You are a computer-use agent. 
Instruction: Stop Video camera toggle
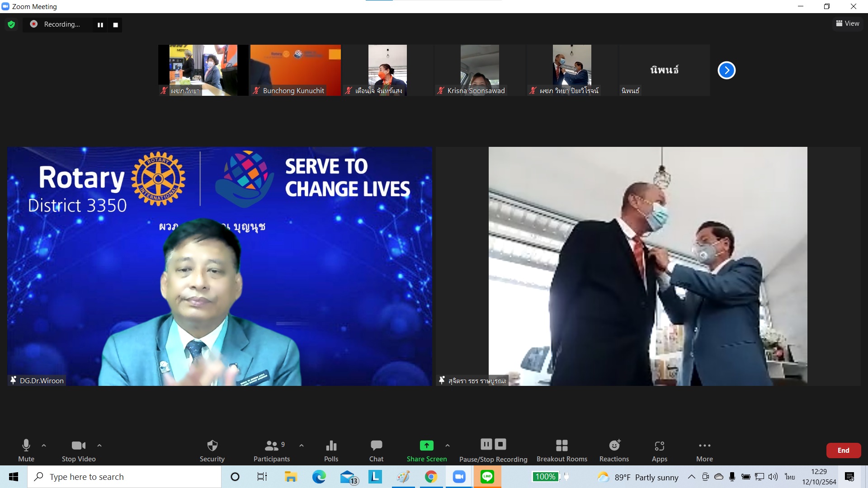79,450
